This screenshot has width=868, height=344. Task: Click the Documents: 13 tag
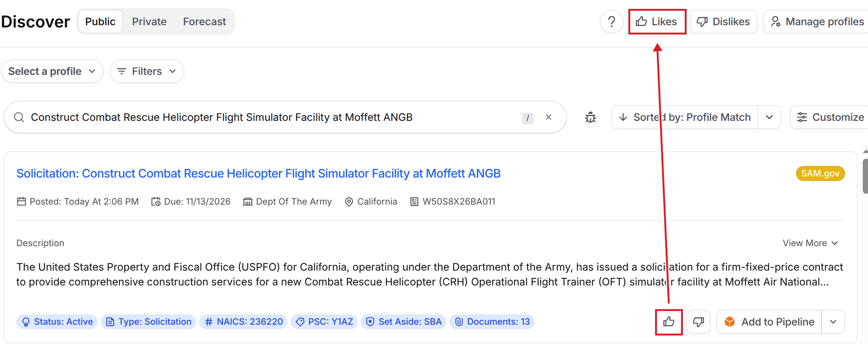[x=492, y=322]
